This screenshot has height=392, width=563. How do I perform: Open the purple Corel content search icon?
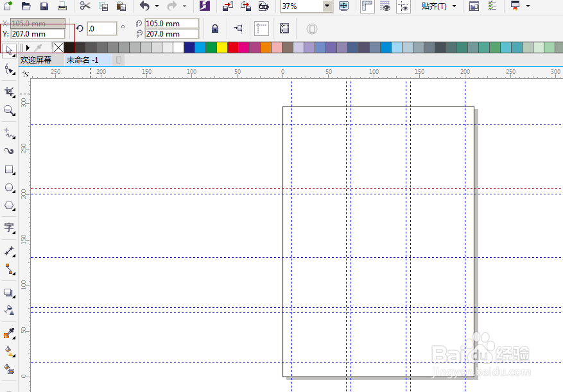[205, 6]
